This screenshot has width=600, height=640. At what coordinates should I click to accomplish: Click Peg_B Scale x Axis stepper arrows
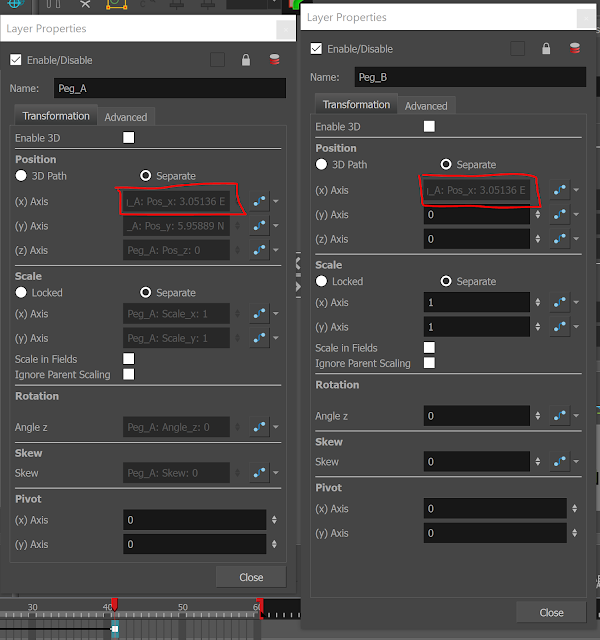(x=538, y=302)
